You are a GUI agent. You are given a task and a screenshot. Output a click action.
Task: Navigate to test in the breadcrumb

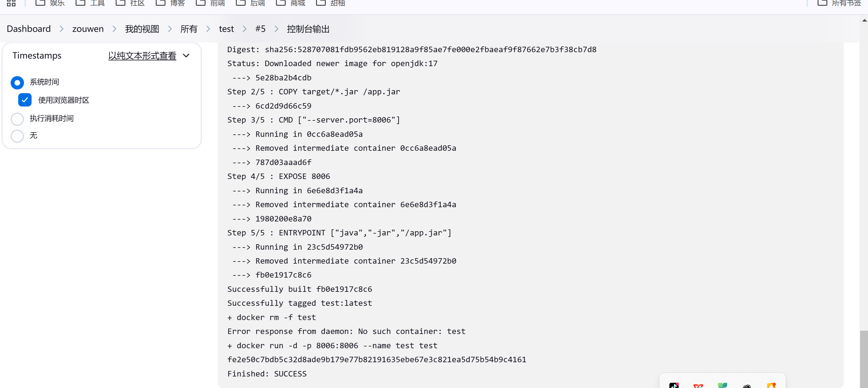pyautogui.click(x=226, y=29)
